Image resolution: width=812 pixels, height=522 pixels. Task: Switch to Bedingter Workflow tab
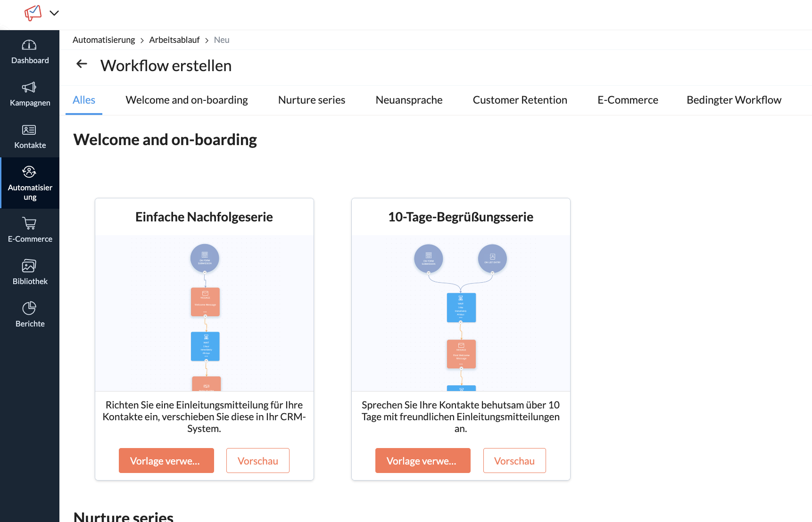click(x=734, y=100)
